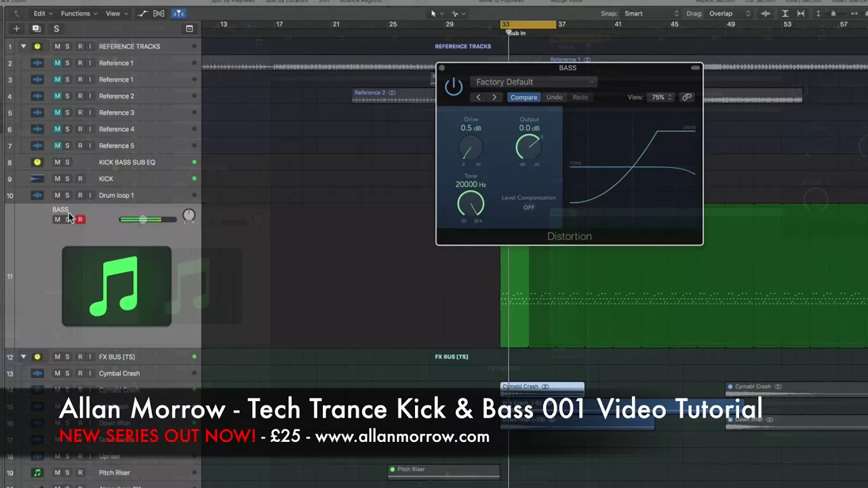
Task: Click bar 41 in the timeline ruler
Action: pos(618,24)
